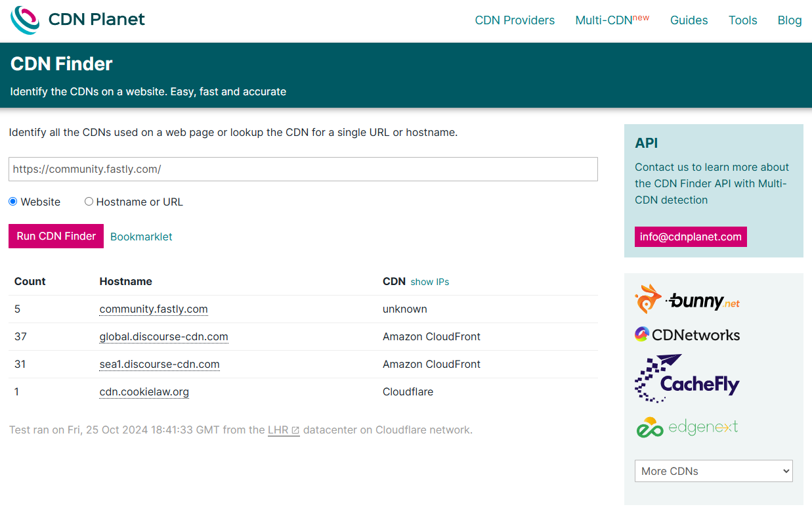Select the Hostname column header
This screenshot has width=812, height=511.
tap(126, 281)
